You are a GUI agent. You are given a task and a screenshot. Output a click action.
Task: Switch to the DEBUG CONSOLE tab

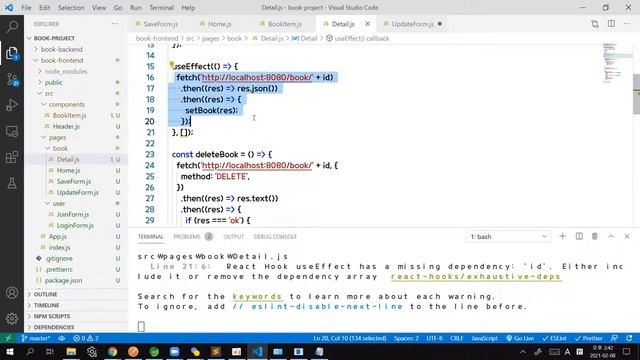click(275, 237)
